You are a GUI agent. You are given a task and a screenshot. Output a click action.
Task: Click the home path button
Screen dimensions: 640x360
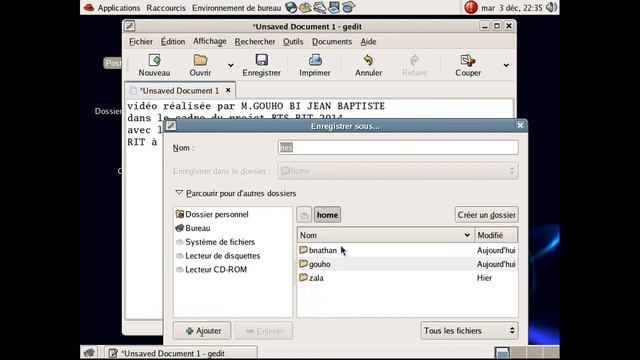coord(327,215)
